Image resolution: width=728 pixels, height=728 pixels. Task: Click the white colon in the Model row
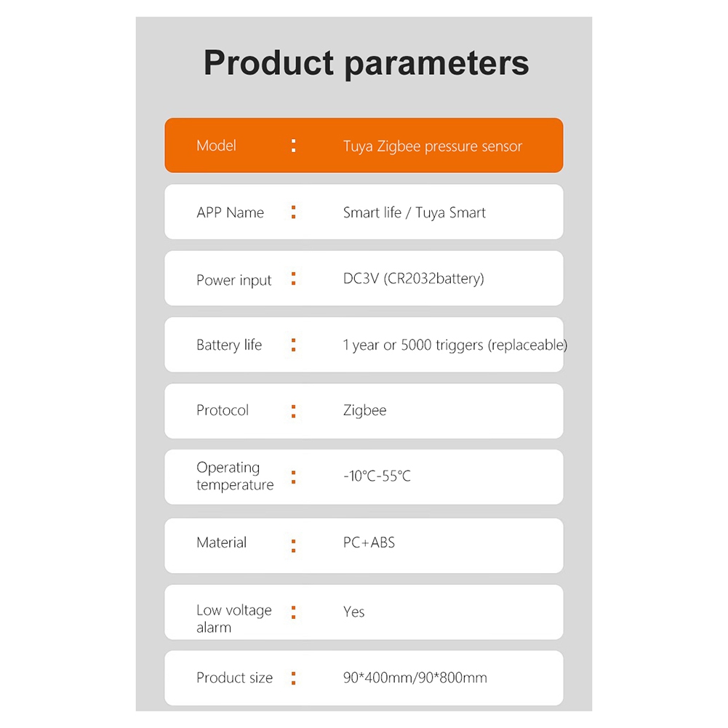pos(293,145)
